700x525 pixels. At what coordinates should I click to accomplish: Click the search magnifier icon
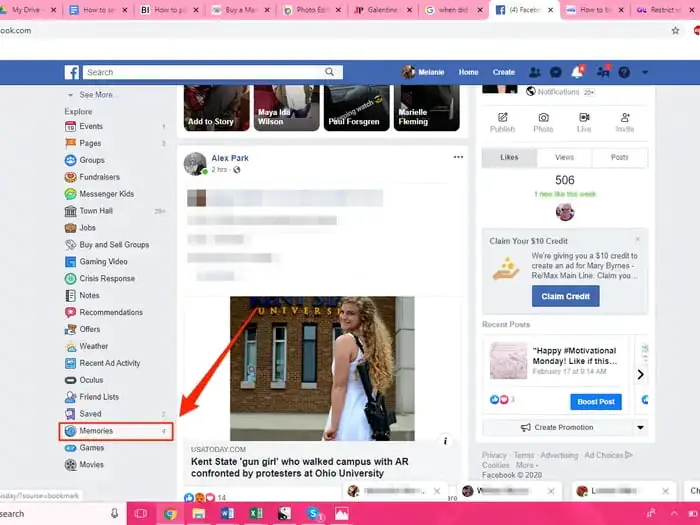point(329,72)
